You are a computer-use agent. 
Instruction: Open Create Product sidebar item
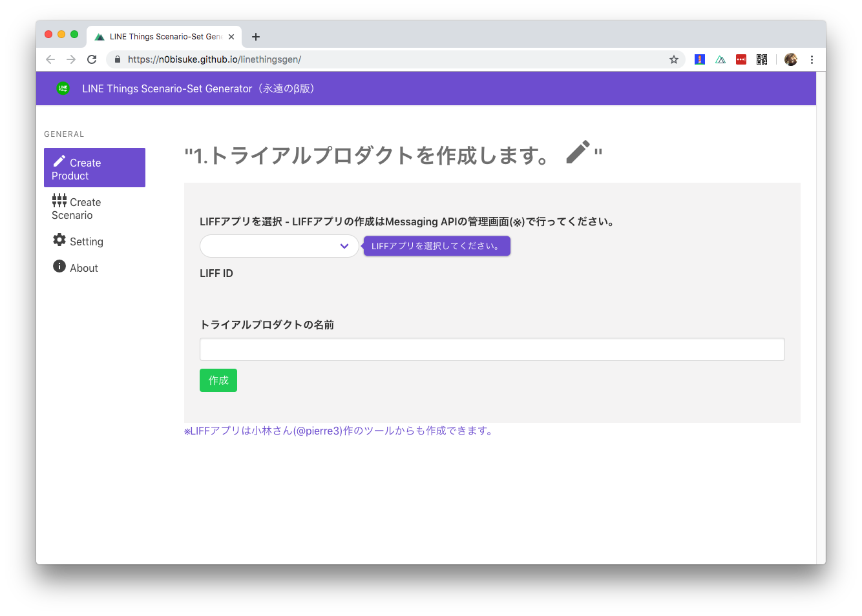(94, 168)
